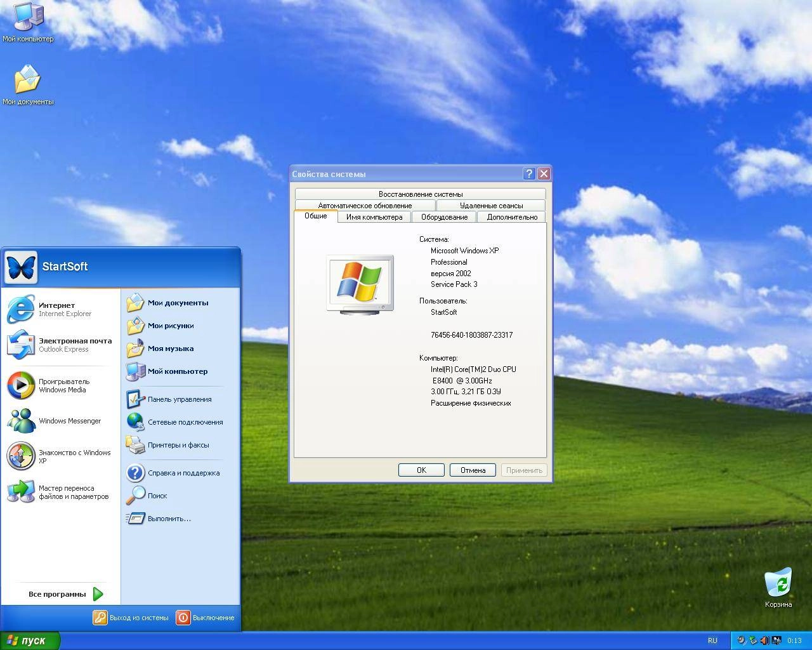The height and width of the screenshot is (650, 812).
Task: Click Расширение физических text
Action: click(471, 403)
